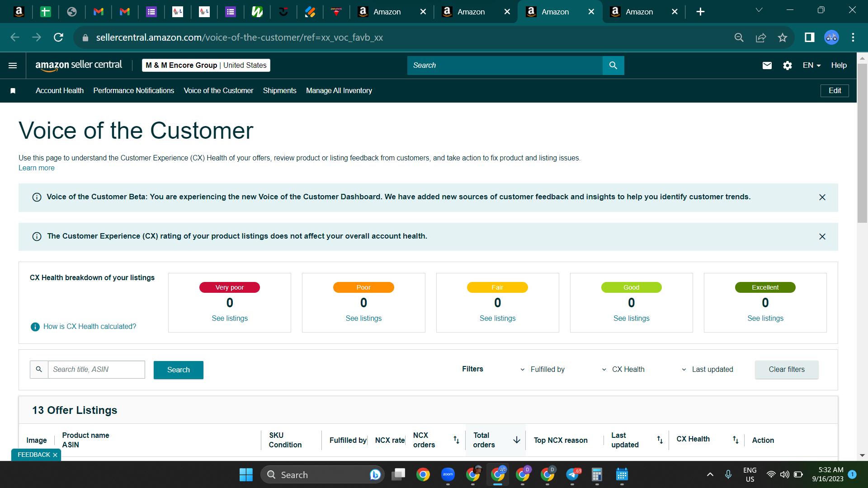The image size is (868, 488).
Task: Click Edit on the favorites bar
Action: pyautogui.click(x=835, y=91)
